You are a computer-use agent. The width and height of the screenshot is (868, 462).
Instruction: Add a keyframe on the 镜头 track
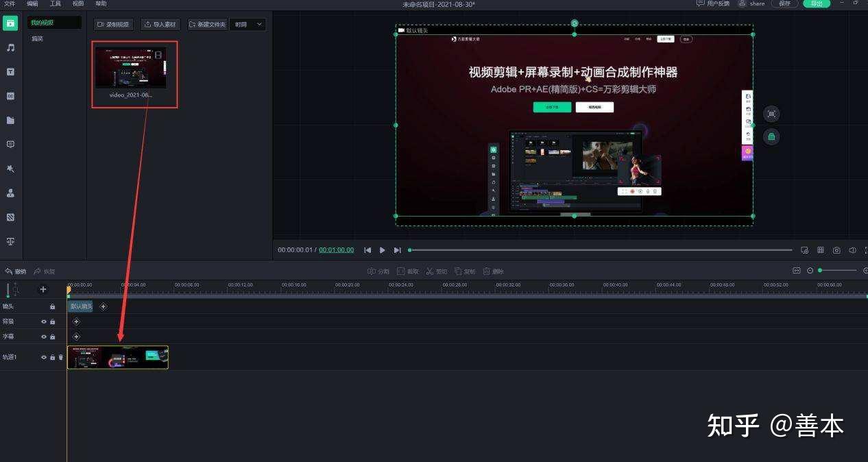coord(104,306)
